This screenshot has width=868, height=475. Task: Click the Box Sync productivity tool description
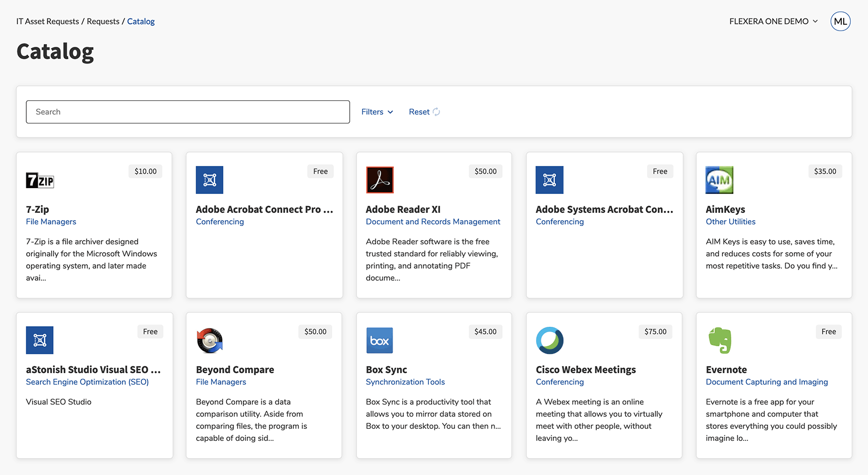[433, 414]
